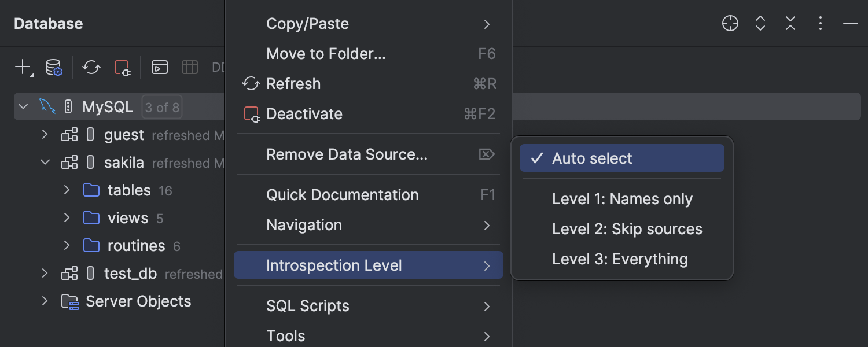Click the Collapse All icon in header
The width and height of the screenshot is (868, 347).
coord(790,24)
